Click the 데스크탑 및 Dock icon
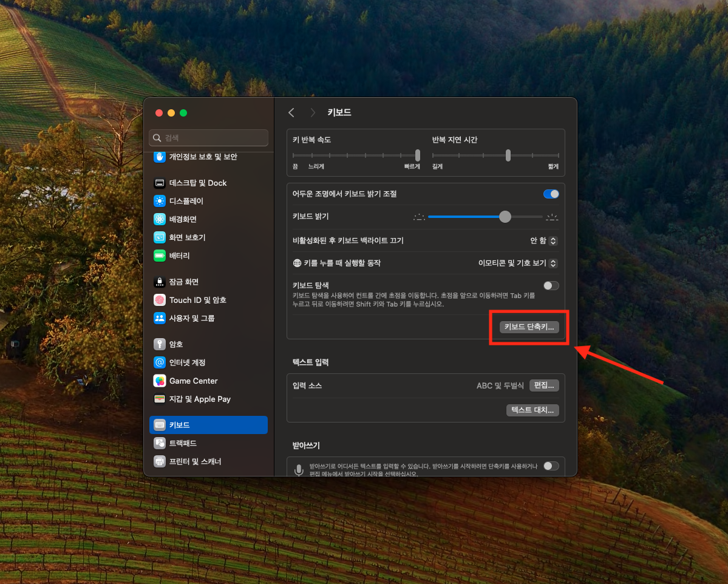Image resolution: width=728 pixels, height=584 pixels. click(x=159, y=183)
